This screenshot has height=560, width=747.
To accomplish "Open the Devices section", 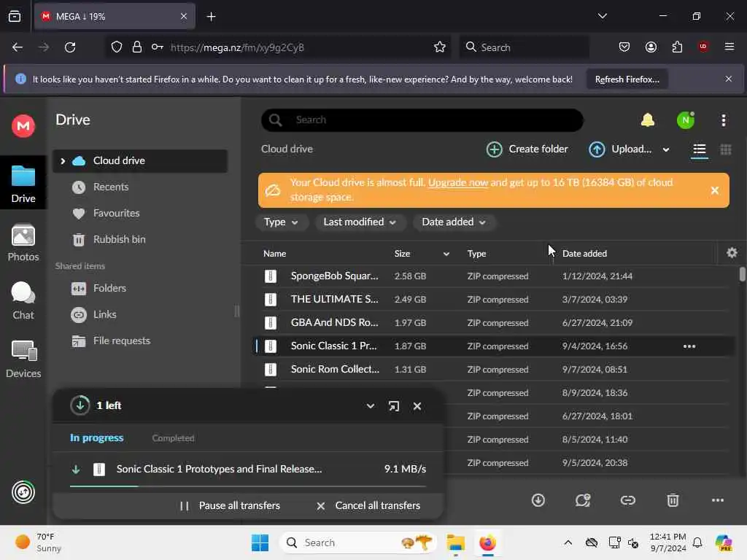I will pos(23,359).
